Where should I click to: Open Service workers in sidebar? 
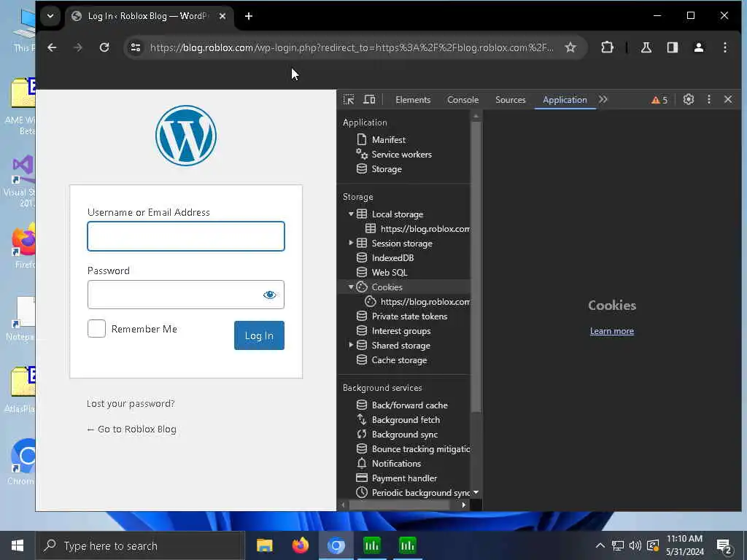[x=401, y=155]
